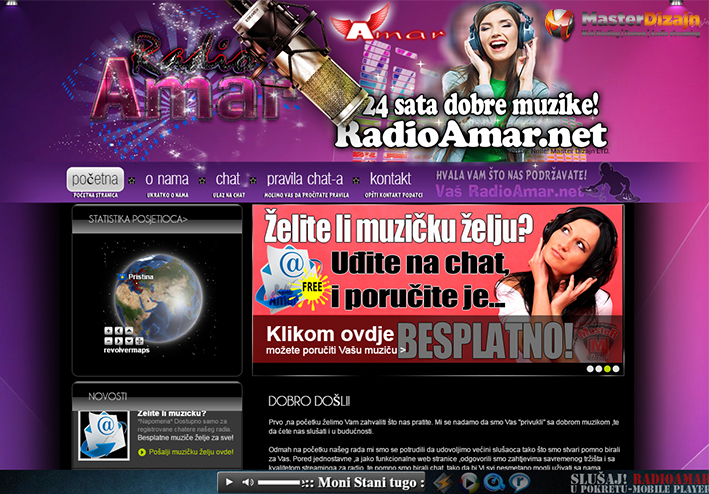Mute the radio player speaker icon
The height and width of the screenshot is (494, 709).
pyautogui.click(x=247, y=483)
